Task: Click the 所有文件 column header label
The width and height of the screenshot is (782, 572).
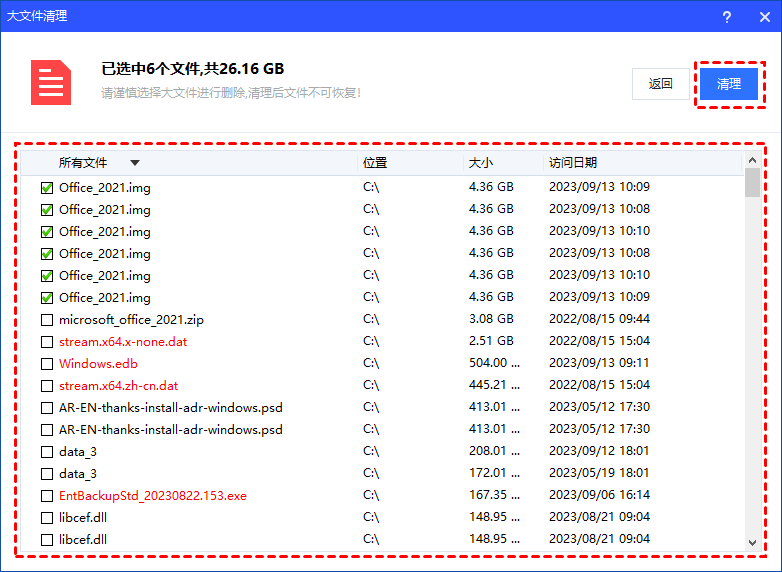Action: click(x=82, y=163)
